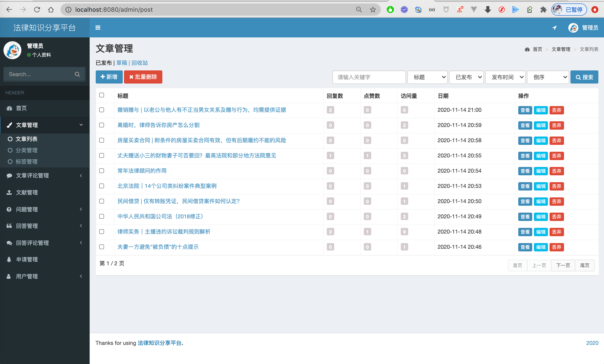Viewport: 604px width, 364px height.
Task: Click the dashboard icon in the breadcrumb
Action: click(x=527, y=49)
